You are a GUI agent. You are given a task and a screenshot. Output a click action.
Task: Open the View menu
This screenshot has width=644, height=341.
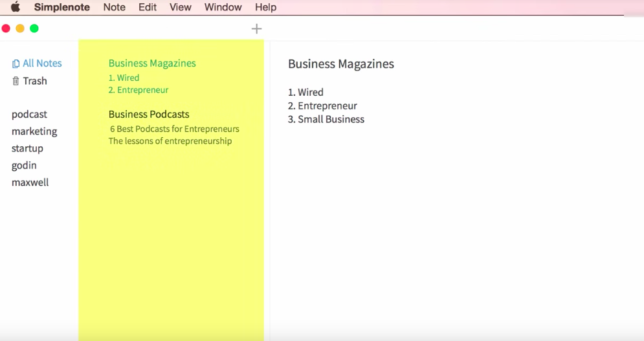[x=180, y=7]
